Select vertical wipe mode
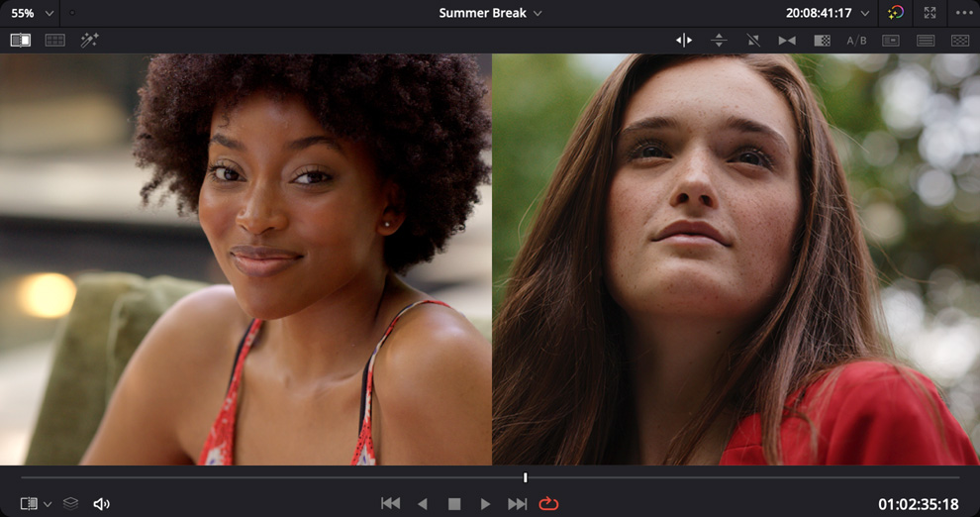The width and height of the screenshot is (980, 517). coord(719,41)
